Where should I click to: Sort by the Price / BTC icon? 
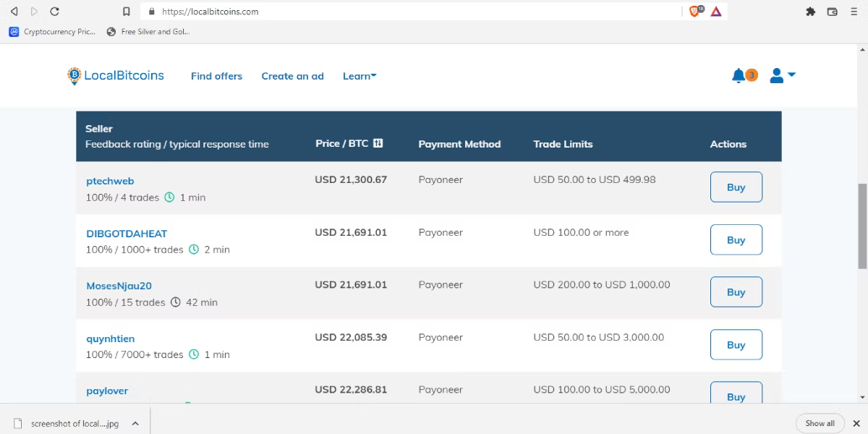(378, 143)
